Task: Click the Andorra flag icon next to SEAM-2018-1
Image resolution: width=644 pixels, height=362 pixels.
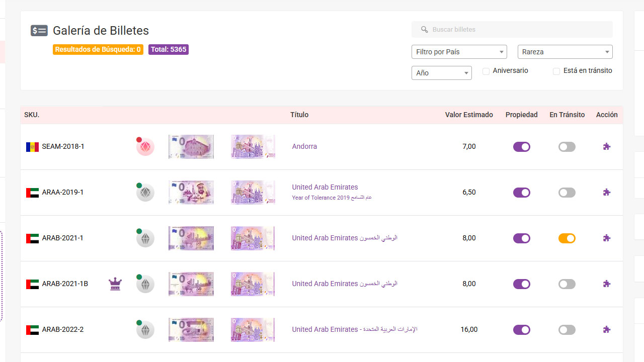Action: [32, 147]
